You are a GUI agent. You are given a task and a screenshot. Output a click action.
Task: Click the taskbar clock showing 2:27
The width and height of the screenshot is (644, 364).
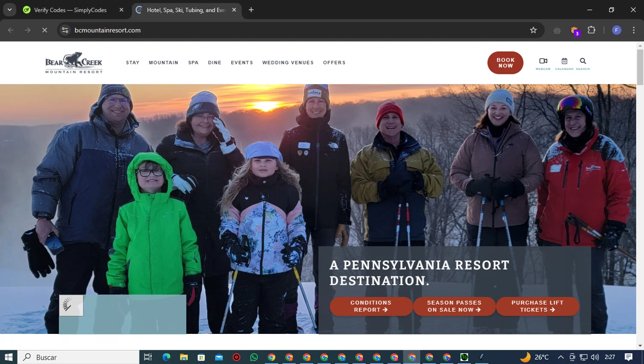(610, 357)
